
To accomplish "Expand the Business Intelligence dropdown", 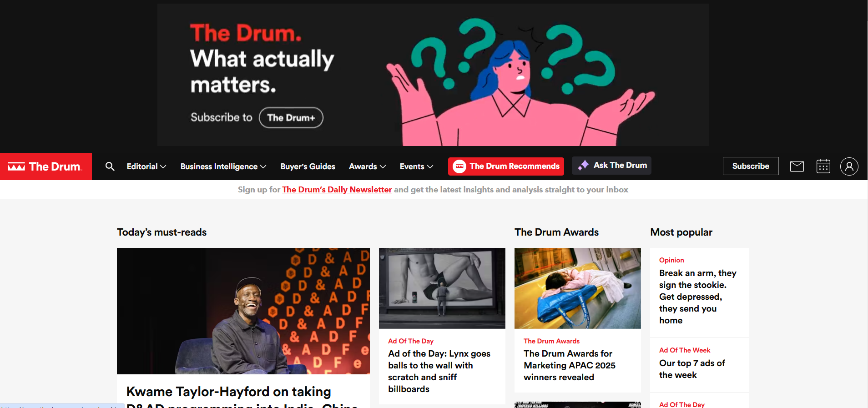I will [x=223, y=166].
